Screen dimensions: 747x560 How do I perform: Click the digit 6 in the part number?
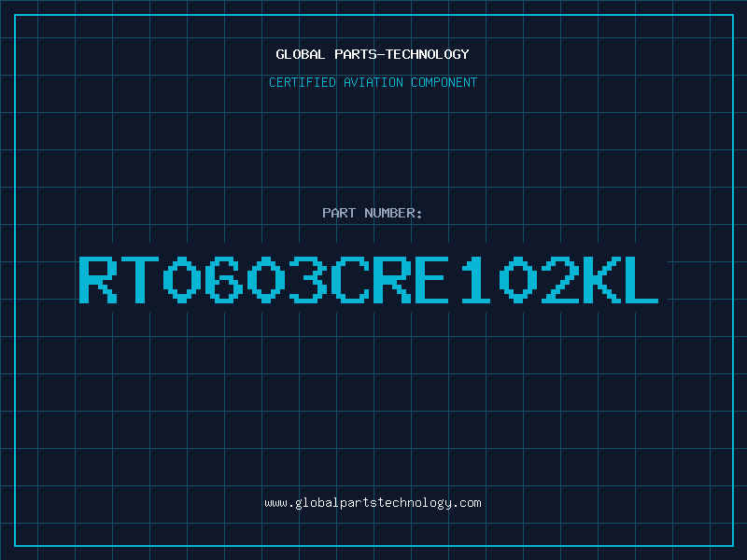223,279
